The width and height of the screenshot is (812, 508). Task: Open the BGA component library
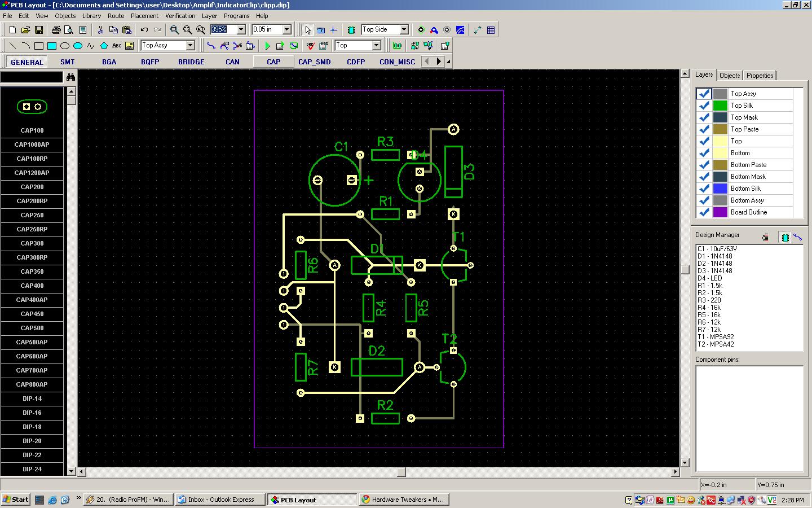point(109,62)
